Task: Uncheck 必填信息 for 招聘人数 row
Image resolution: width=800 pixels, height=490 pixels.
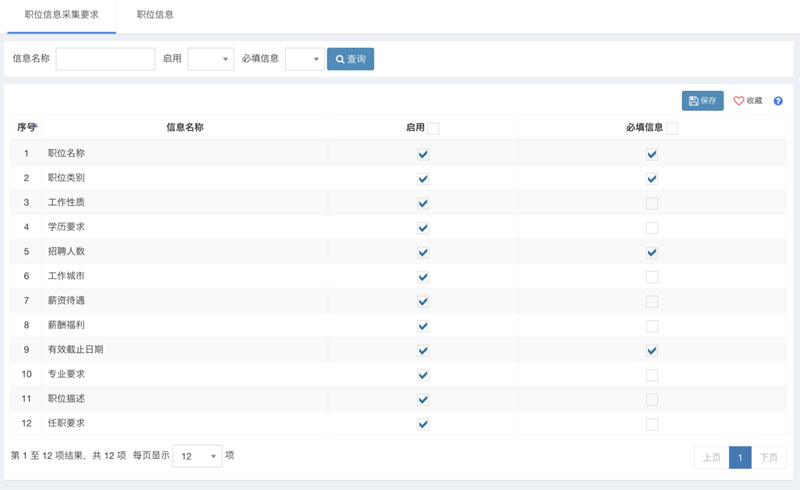Action: tap(652, 252)
